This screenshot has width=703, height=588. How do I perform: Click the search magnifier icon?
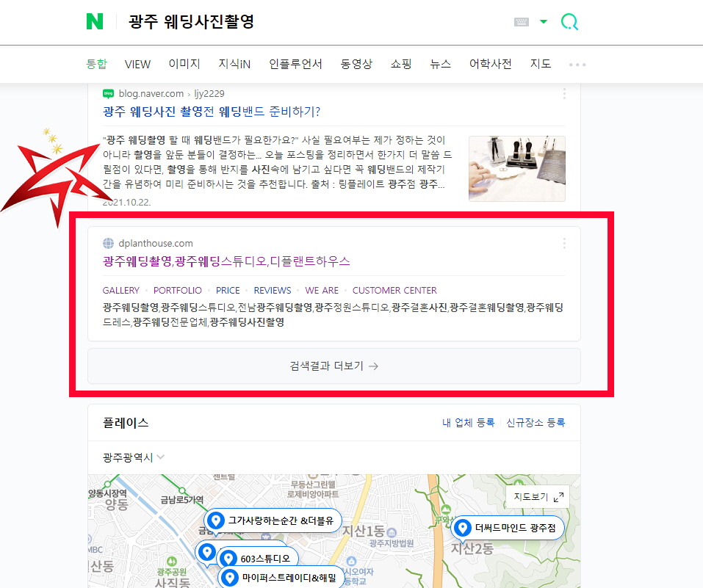pyautogui.click(x=569, y=21)
